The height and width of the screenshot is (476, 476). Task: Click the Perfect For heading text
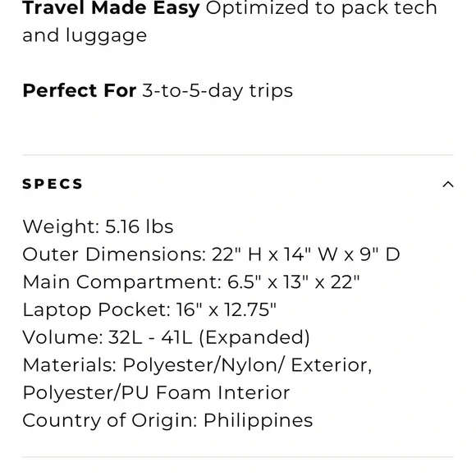[80, 90]
